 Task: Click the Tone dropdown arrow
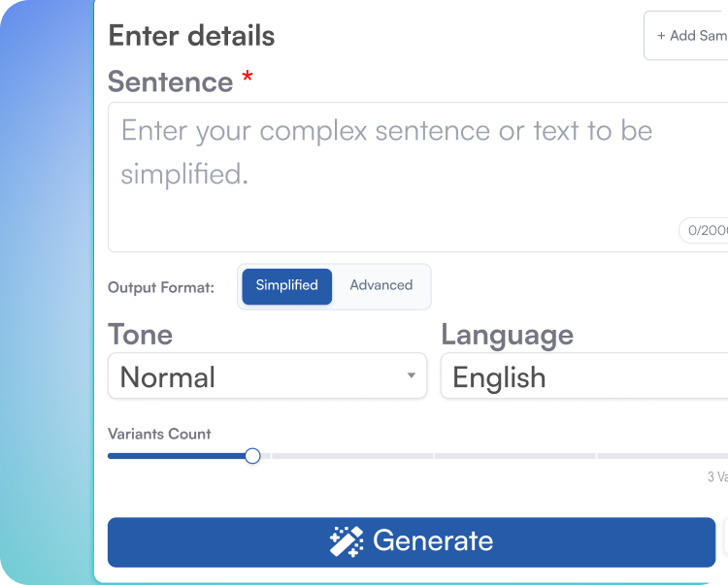(412, 376)
